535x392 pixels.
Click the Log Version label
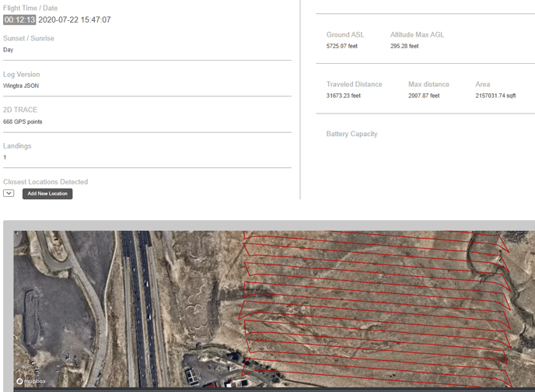[22, 75]
